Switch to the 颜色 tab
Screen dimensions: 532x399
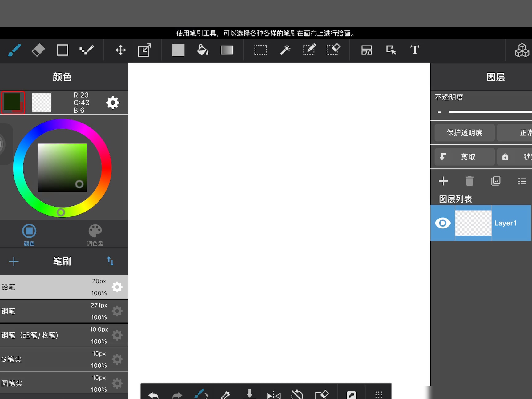coord(29,235)
